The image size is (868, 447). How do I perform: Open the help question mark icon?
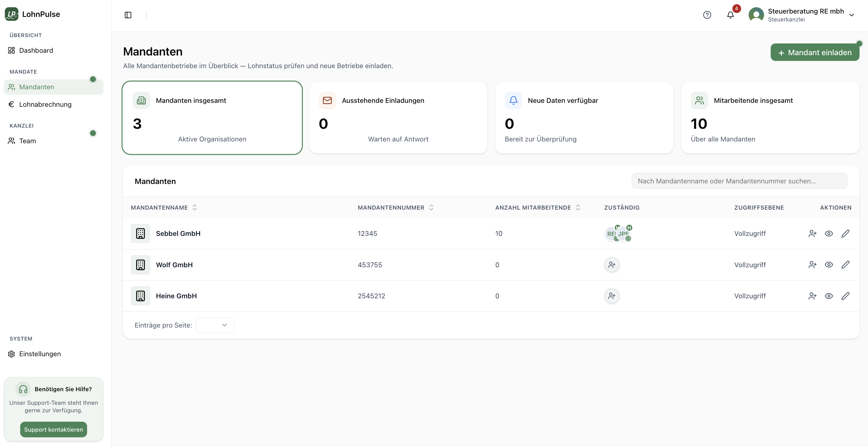707,15
